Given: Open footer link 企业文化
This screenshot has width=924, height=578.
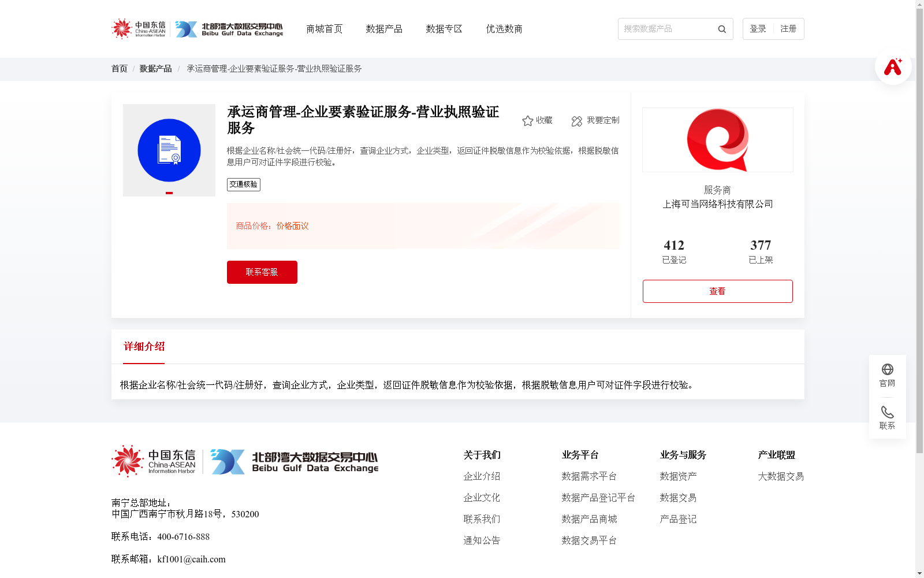Looking at the screenshot, I should (482, 498).
